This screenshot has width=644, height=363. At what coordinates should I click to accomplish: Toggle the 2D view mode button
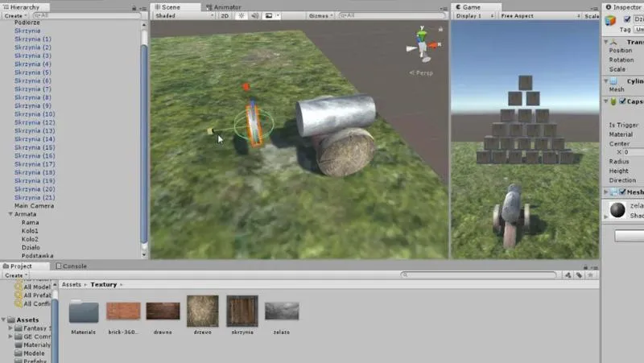[225, 15]
